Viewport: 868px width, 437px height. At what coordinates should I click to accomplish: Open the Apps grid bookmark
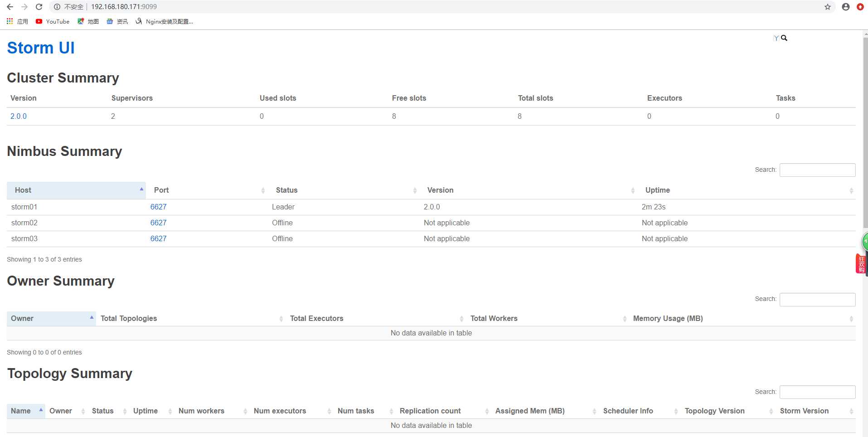[x=17, y=21]
